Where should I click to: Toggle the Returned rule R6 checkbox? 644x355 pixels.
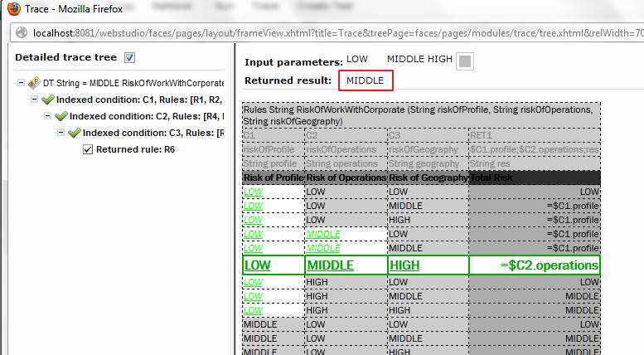click(88, 149)
